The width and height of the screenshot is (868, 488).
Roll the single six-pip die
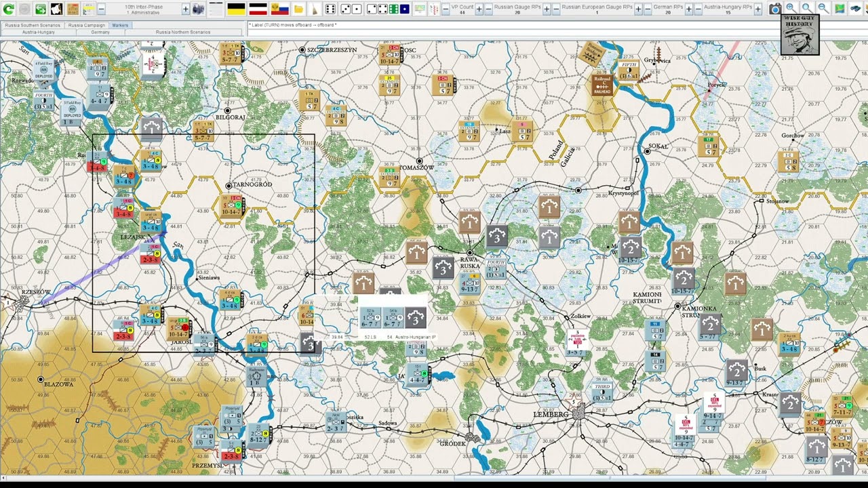[x=330, y=9]
